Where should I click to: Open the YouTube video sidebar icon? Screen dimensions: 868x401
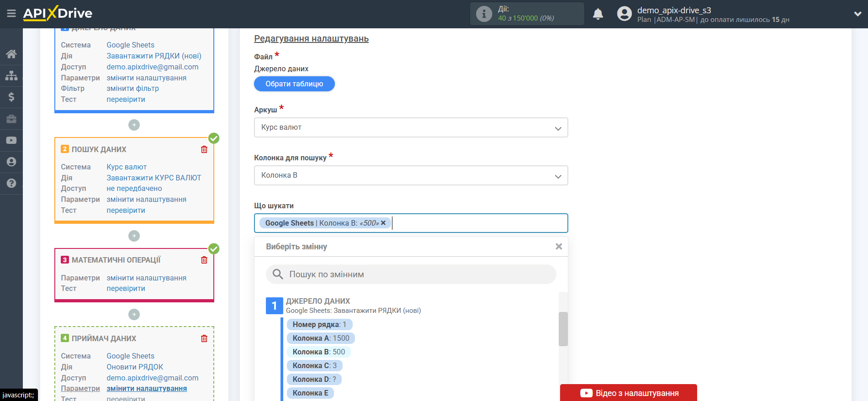tap(11, 140)
